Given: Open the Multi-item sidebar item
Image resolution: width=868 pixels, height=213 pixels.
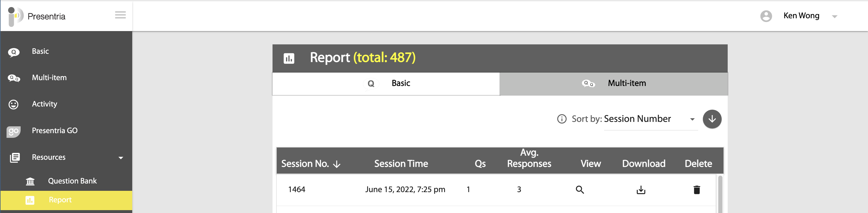Looking at the screenshot, I should click(66, 78).
